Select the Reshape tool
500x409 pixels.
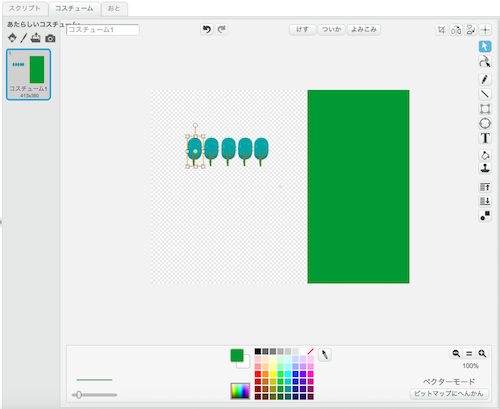click(x=485, y=61)
